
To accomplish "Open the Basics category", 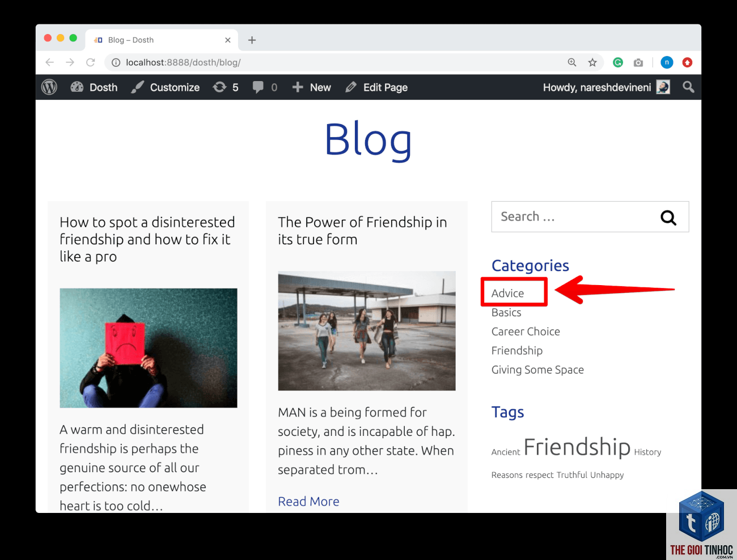I will pos(506,312).
